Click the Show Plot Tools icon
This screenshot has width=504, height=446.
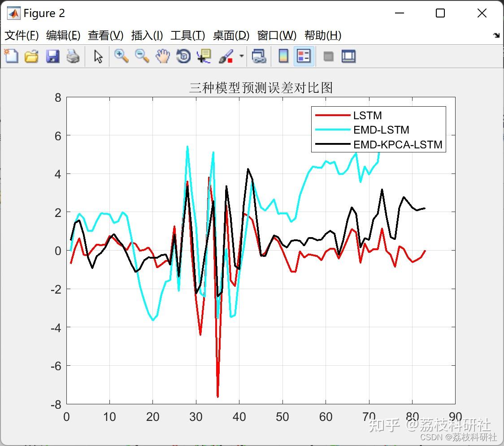point(348,56)
